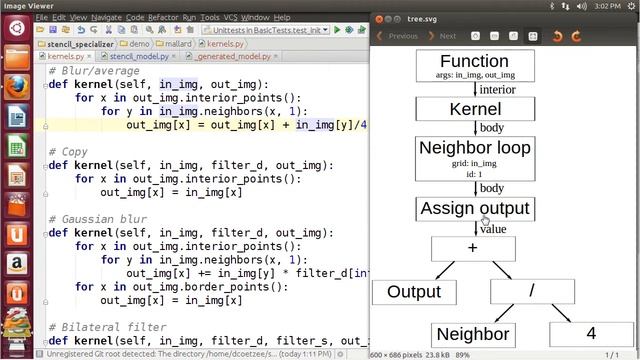Run the unit tests with the green play icon

[337, 30]
